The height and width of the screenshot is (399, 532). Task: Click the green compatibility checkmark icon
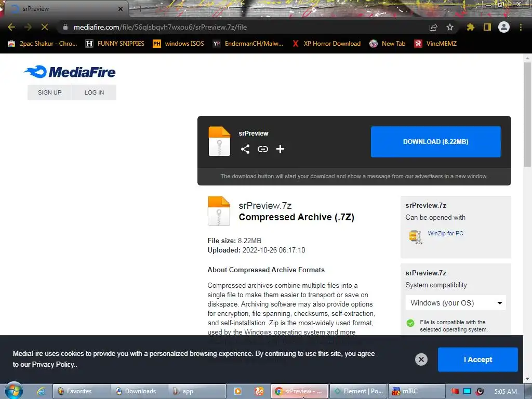[x=410, y=323]
